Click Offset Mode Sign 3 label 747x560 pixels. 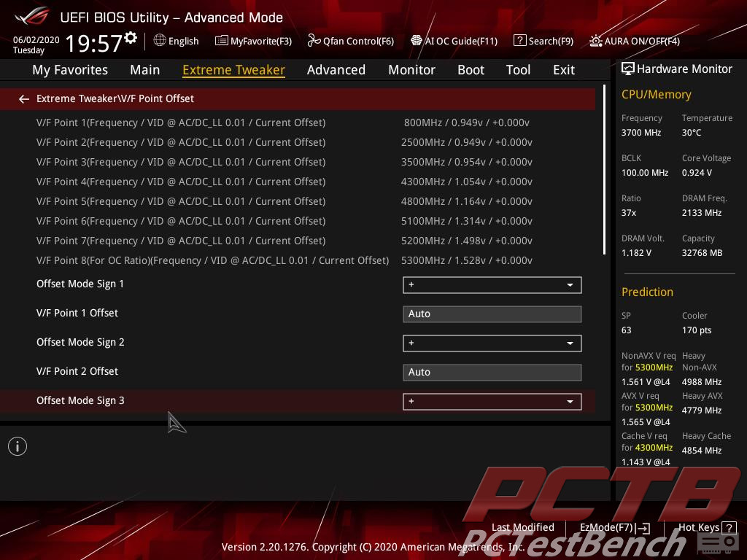click(80, 400)
